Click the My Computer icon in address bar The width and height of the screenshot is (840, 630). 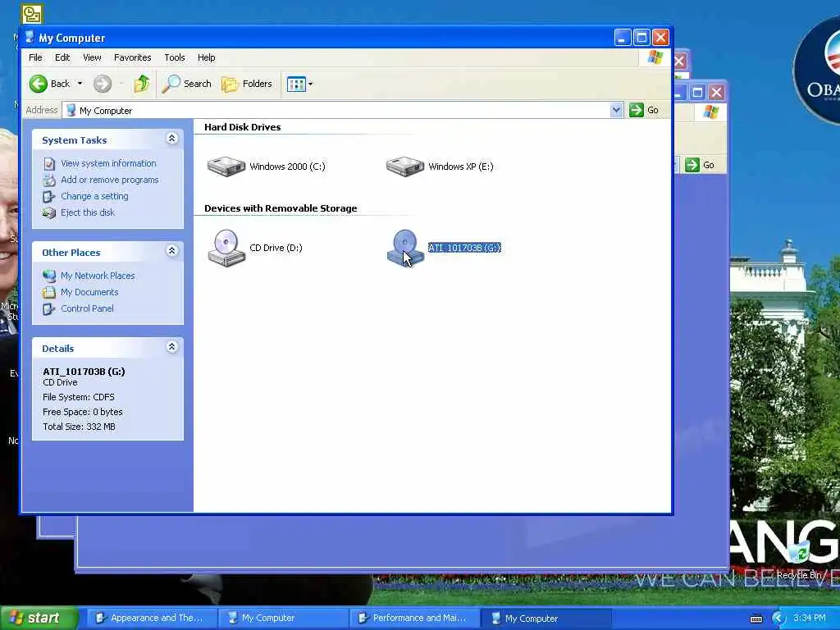pos(71,111)
